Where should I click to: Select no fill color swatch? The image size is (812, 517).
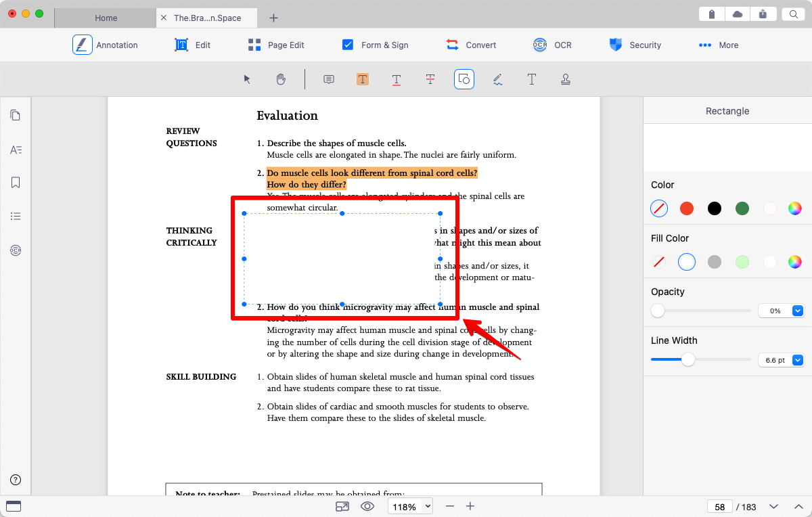[658, 262]
